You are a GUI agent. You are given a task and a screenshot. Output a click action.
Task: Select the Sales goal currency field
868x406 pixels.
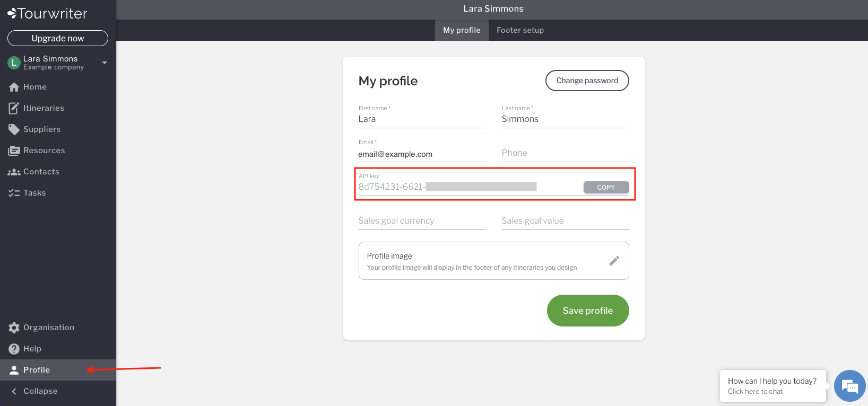422,220
